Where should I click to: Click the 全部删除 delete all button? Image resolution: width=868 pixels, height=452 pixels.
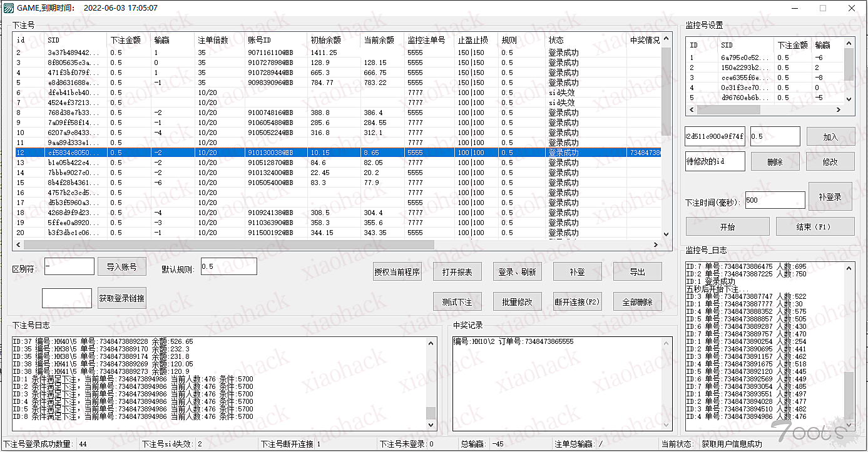637,302
